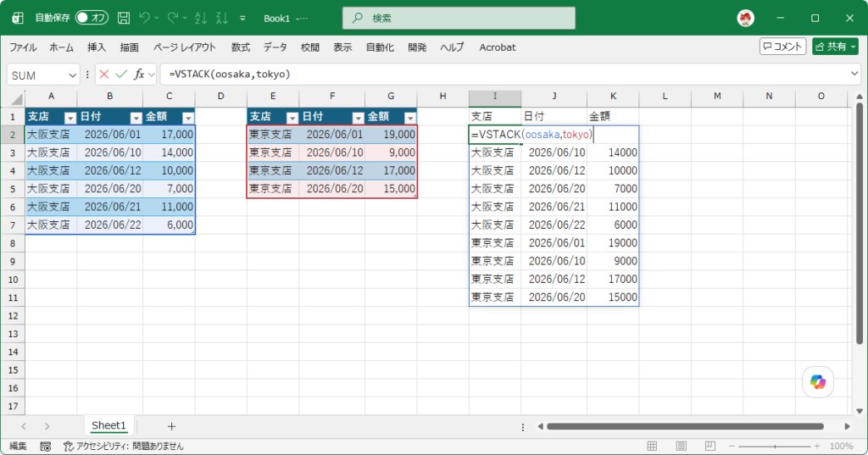Open the undo history dropdown arrow
This screenshot has height=455, width=868.
tap(157, 19)
